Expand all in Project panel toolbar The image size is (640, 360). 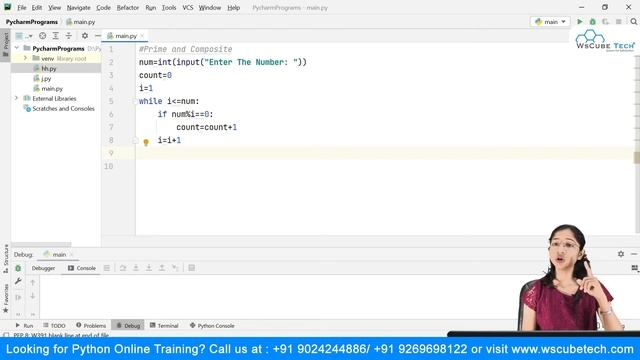[x=56, y=36]
